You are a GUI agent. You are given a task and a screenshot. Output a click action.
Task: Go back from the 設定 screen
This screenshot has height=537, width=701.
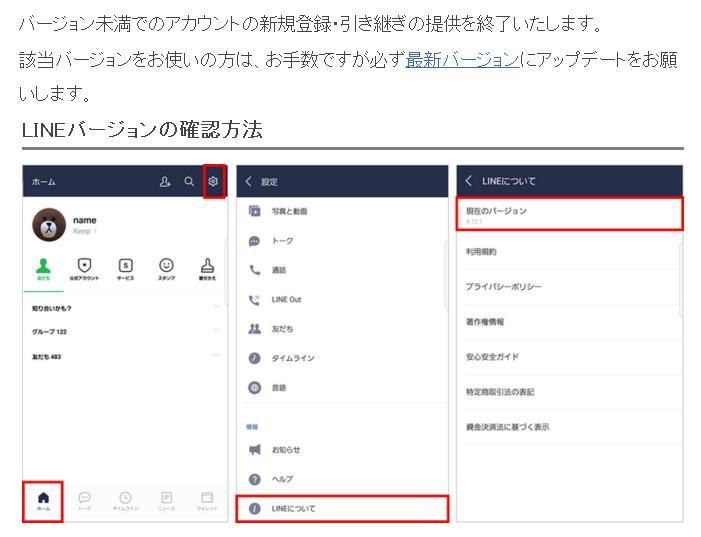click(249, 182)
